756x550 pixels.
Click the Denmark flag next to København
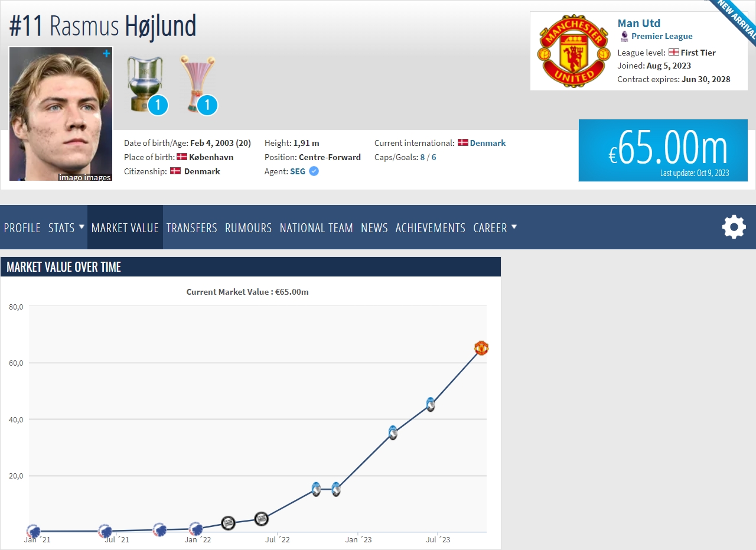click(182, 157)
